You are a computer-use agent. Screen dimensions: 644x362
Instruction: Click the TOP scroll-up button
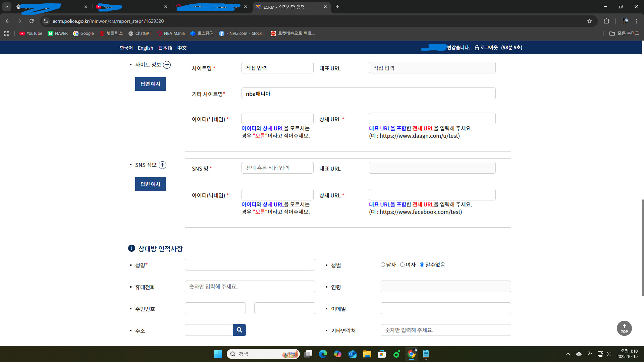tap(624, 328)
